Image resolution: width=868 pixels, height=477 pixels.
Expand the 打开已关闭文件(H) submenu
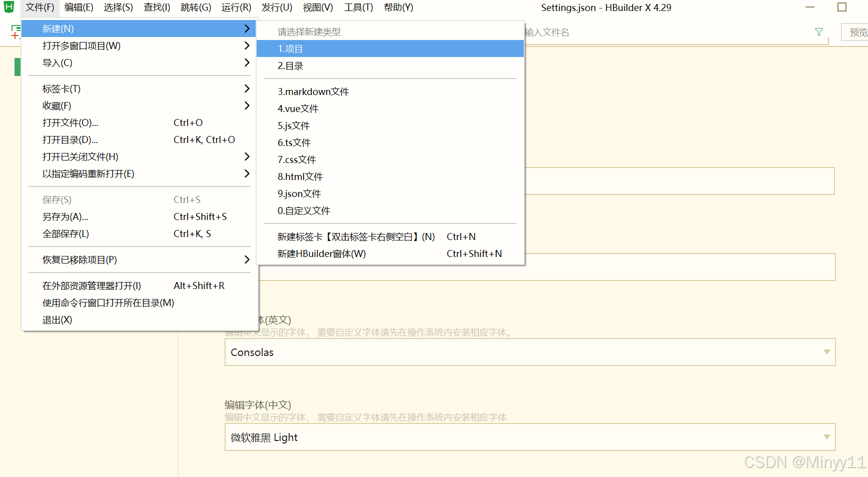tap(140, 157)
